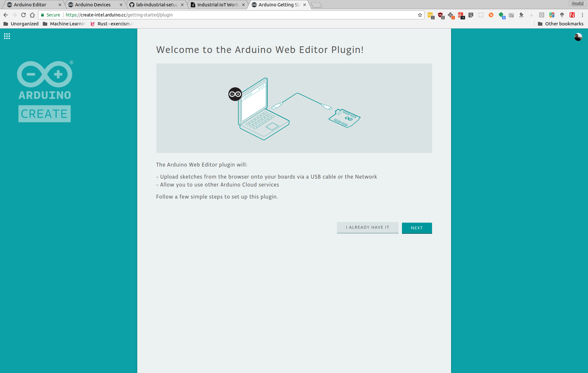Open the colorful S extension icon
This screenshot has height=373, width=588.
click(x=552, y=15)
